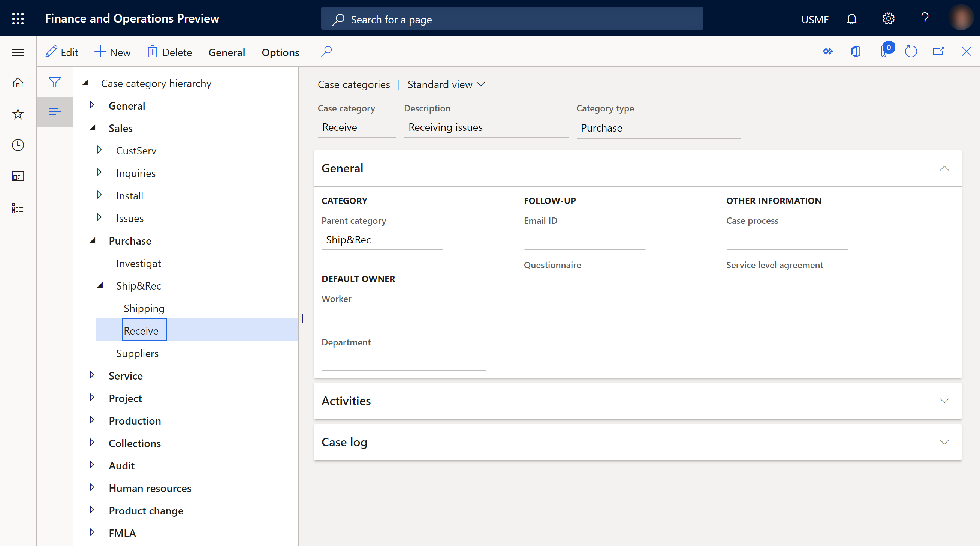Toggle the hierarchy list pane icon

54,111
